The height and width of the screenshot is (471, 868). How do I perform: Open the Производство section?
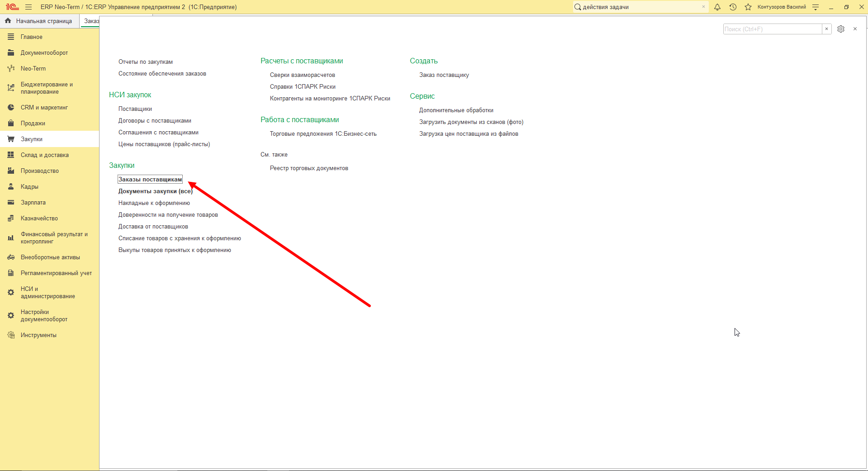(49, 171)
